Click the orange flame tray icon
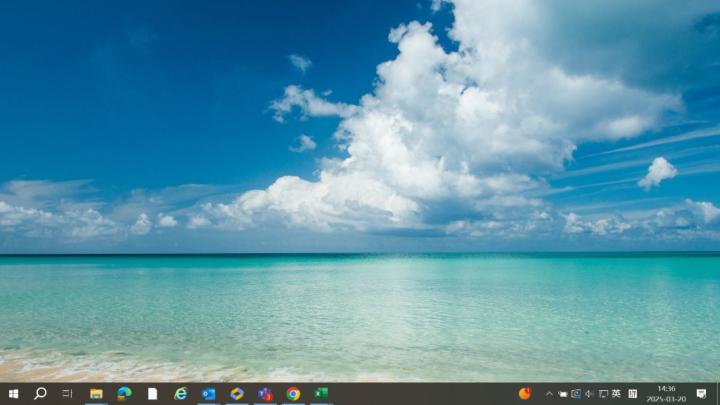The height and width of the screenshot is (405, 720). (x=525, y=393)
